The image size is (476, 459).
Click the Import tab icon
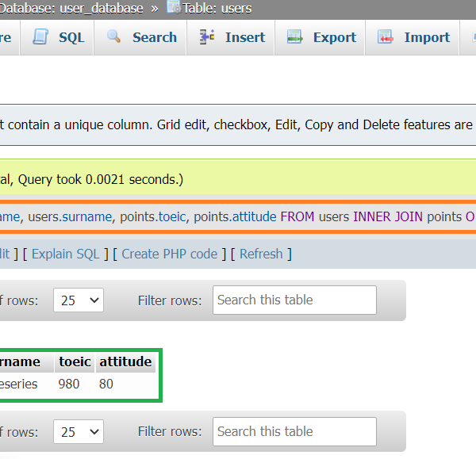[x=386, y=37]
